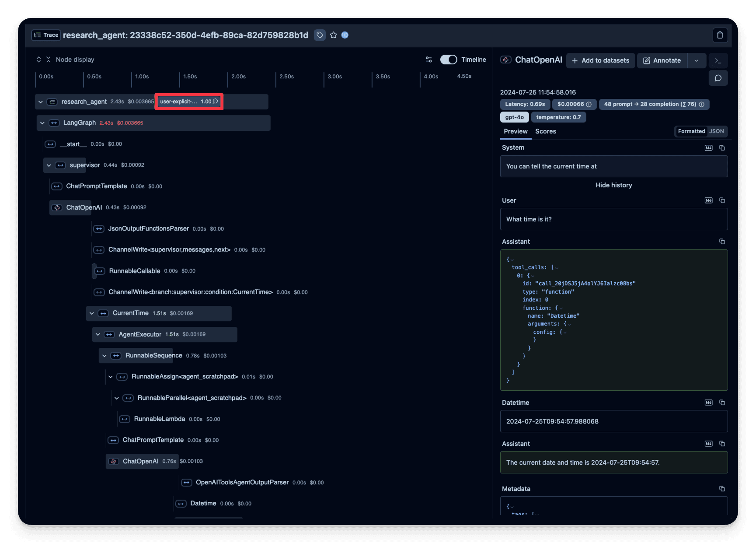
Task: Toggle the Timeline switch off
Action: click(448, 60)
